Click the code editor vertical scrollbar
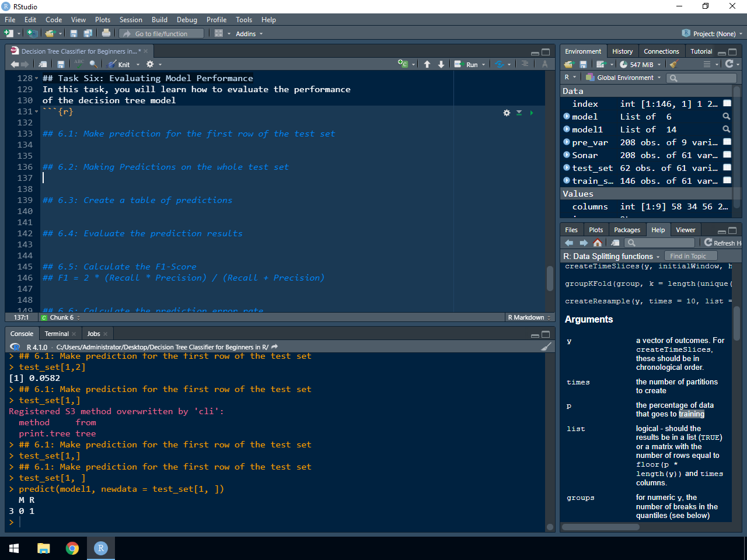 tap(550, 278)
